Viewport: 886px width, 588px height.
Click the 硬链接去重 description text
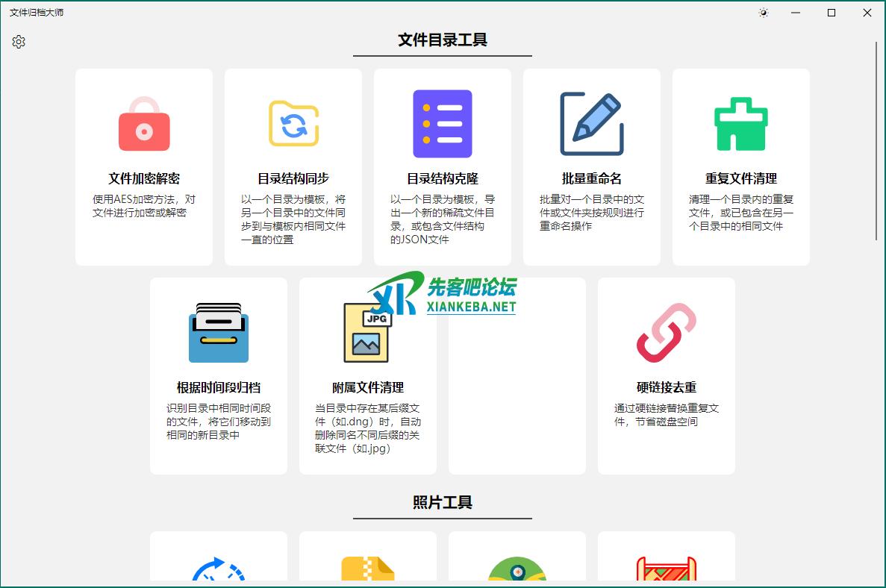coord(667,415)
